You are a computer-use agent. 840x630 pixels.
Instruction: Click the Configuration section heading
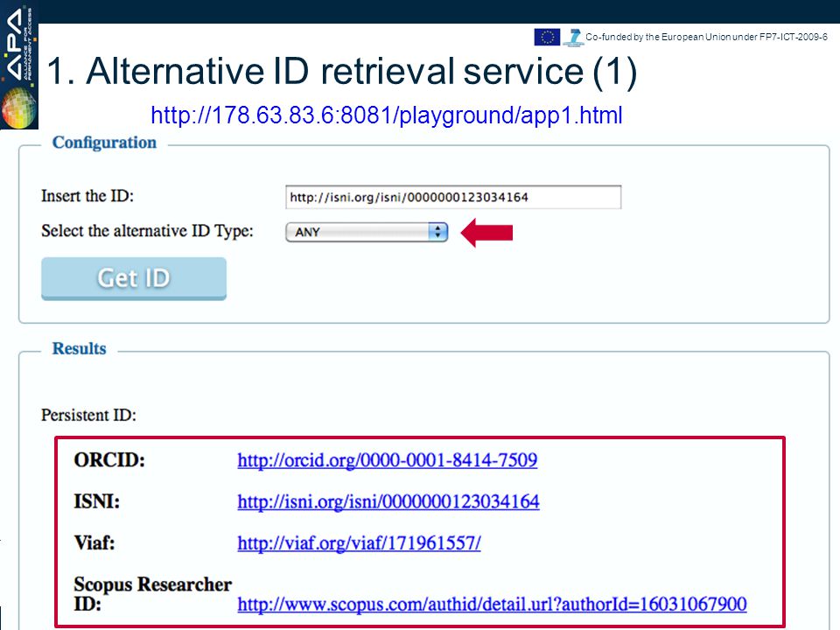point(104,143)
